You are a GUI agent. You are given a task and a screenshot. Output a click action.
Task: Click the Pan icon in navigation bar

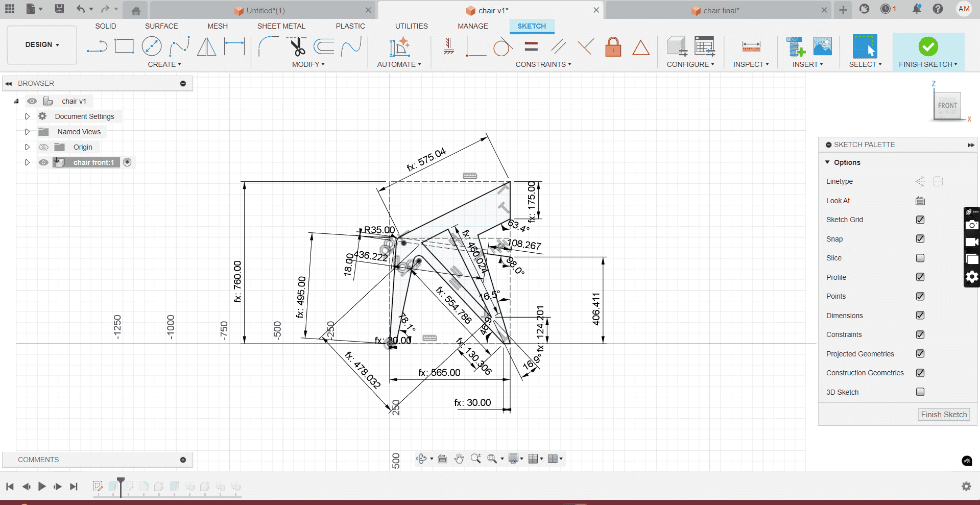(459, 459)
